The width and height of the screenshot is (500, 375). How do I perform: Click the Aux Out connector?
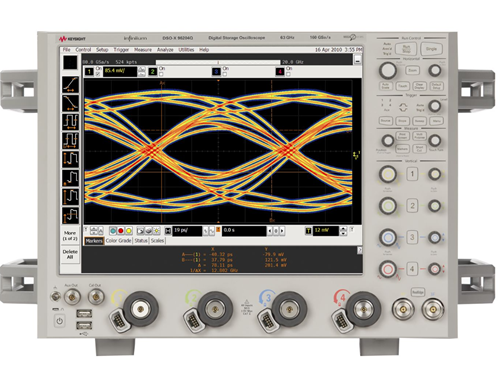(72, 296)
